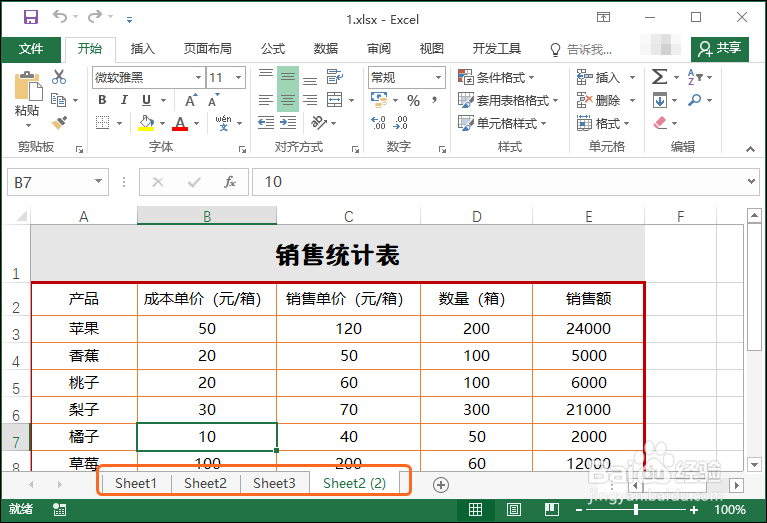Apply yellow fill color
This screenshot has width=767, height=523.
click(146, 122)
